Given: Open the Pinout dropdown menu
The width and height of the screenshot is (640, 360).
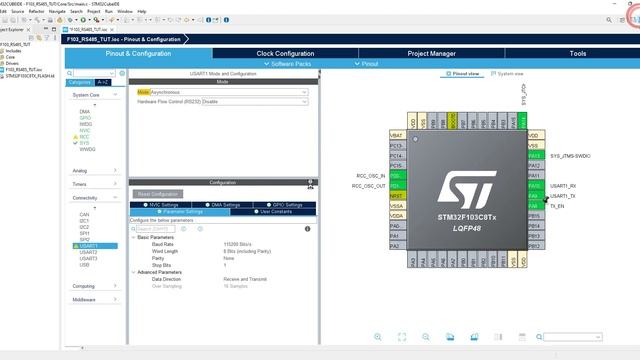Looking at the screenshot, I should pyautogui.click(x=366, y=64).
